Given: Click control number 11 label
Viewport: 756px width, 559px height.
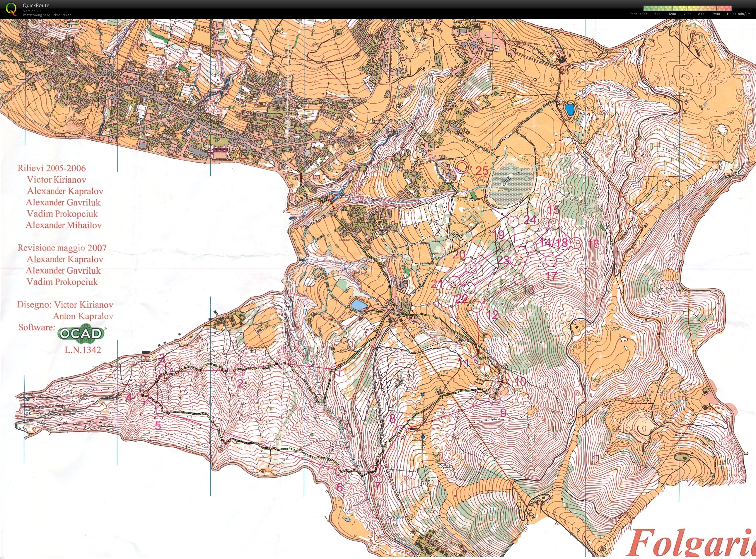Looking at the screenshot, I should [x=464, y=363].
